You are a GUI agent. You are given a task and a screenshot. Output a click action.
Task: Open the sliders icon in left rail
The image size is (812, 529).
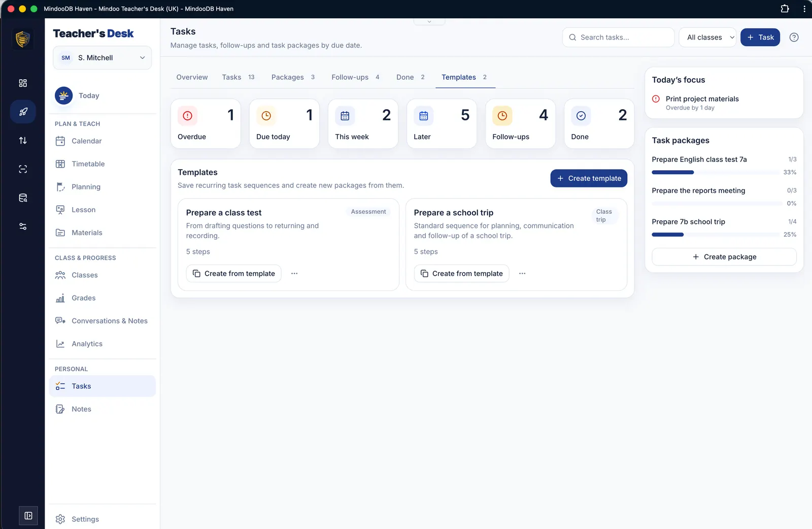[23, 226]
